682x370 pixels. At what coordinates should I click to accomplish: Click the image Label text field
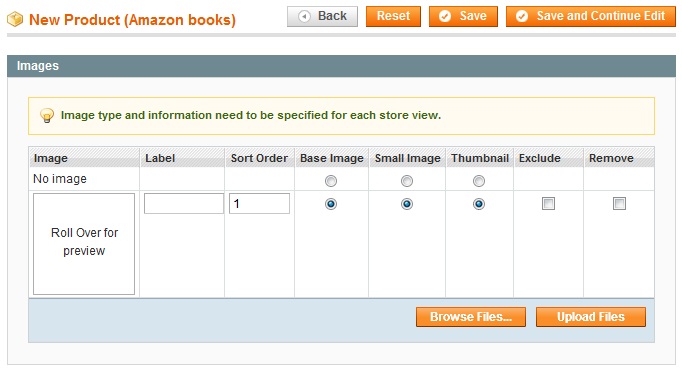tap(184, 203)
